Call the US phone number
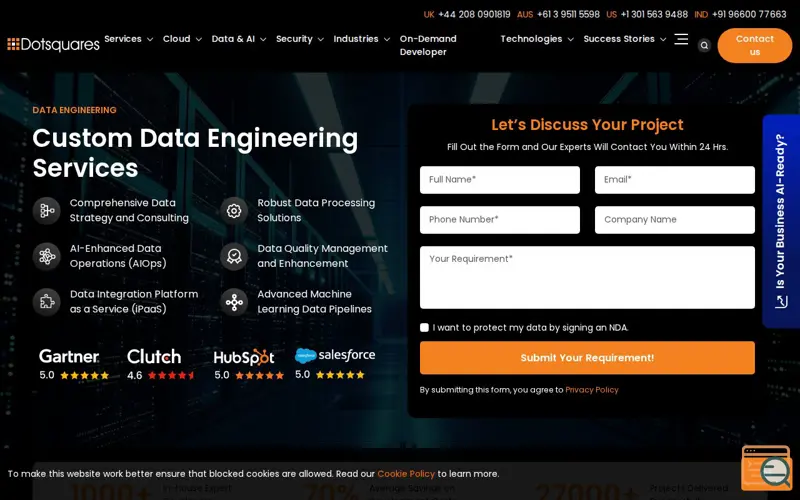Screen dimensions: 800x500 [654, 14]
